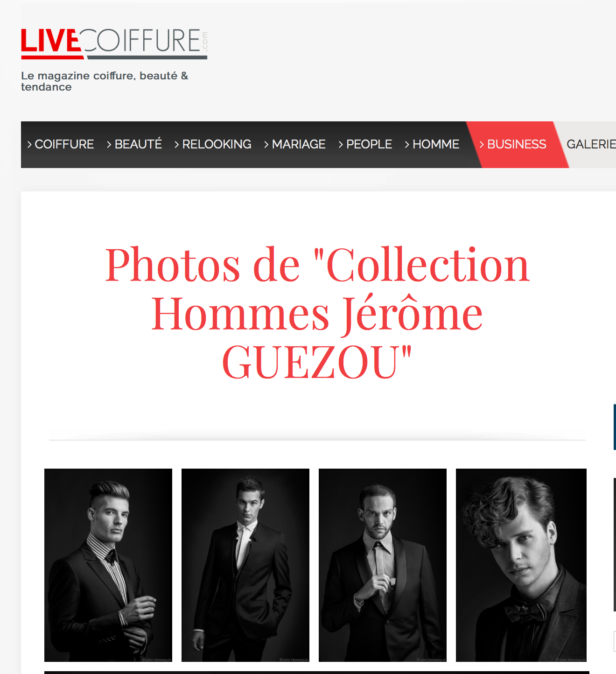Click the LiveCoiffure logo

click(x=114, y=44)
